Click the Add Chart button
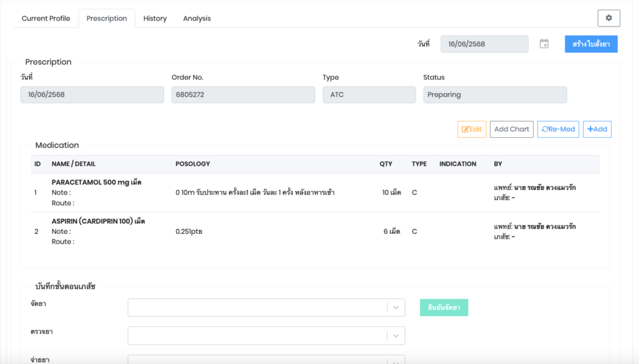This screenshot has height=364, width=639. (511, 129)
